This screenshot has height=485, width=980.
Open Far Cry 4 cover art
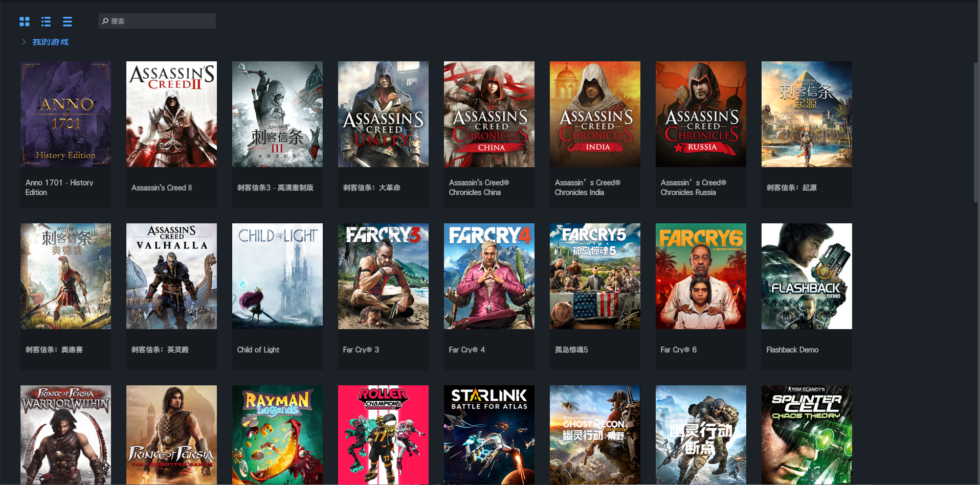pyautogui.click(x=489, y=276)
